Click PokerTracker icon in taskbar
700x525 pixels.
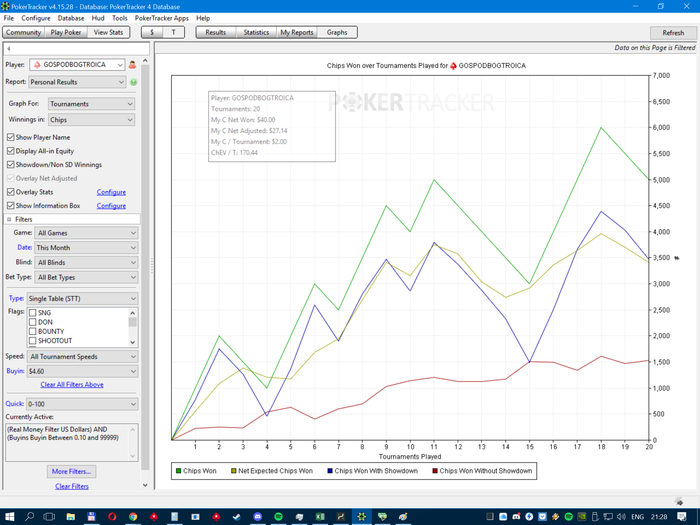[362, 517]
